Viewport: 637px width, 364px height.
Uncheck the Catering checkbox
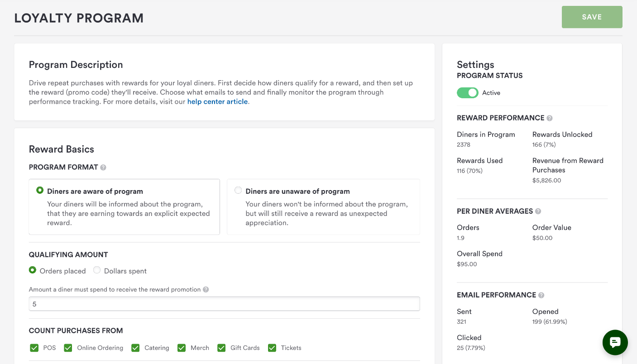(135, 348)
